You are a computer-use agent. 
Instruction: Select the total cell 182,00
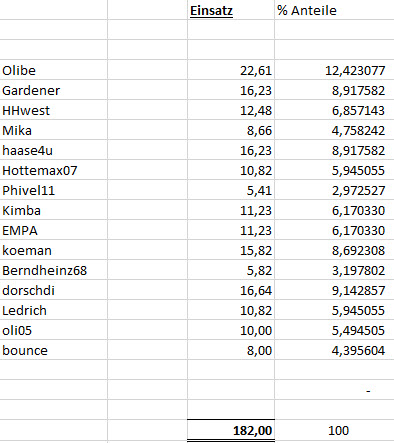(231, 430)
